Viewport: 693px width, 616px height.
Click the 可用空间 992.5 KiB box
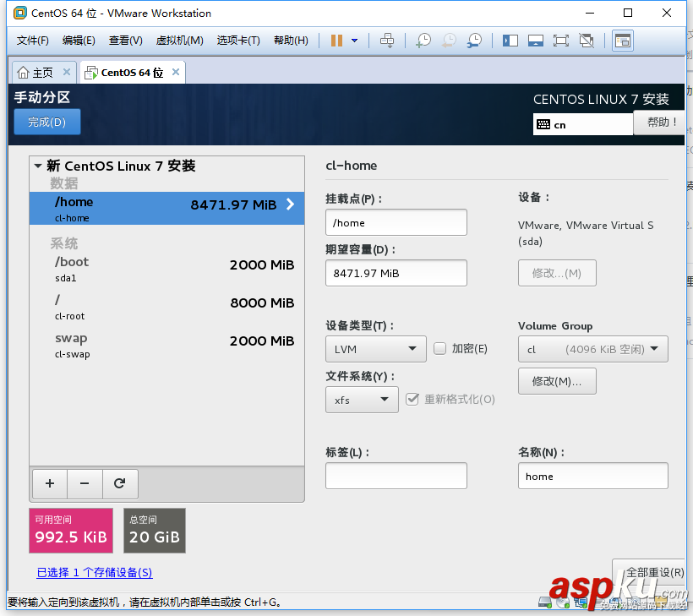pyautogui.click(x=71, y=531)
